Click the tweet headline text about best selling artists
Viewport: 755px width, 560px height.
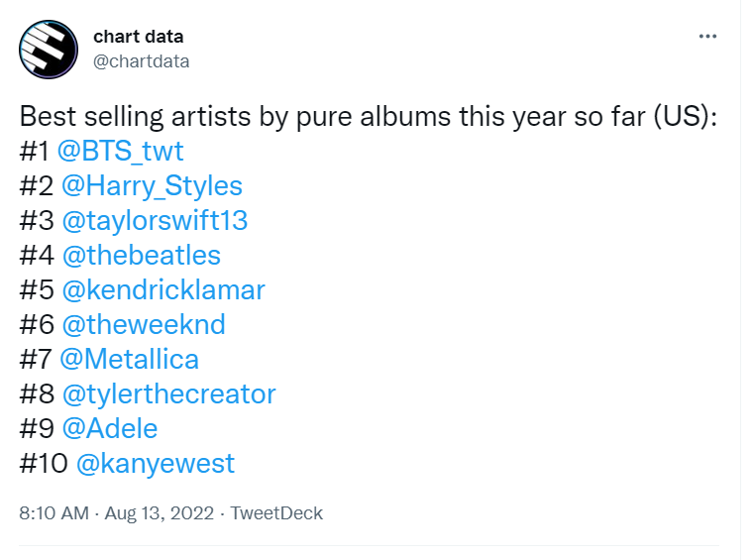369,117
